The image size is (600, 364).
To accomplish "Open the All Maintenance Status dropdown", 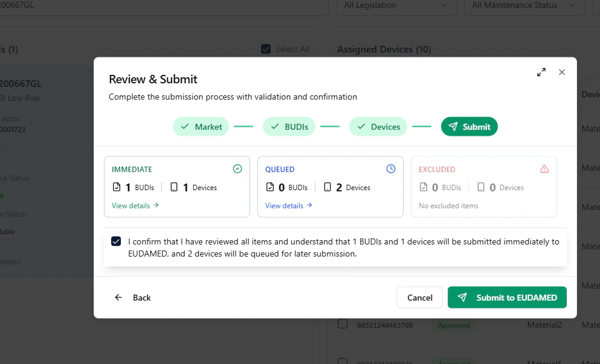I will point(523,4).
